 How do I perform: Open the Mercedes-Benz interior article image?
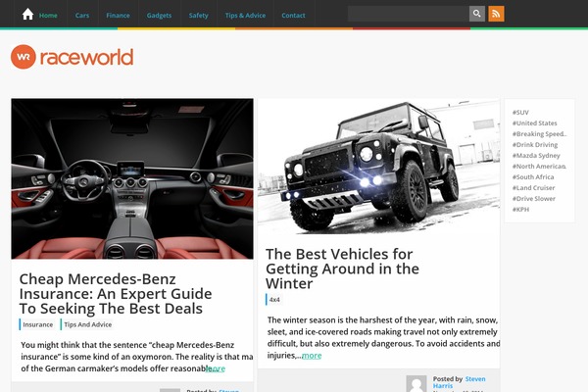[132, 178]
